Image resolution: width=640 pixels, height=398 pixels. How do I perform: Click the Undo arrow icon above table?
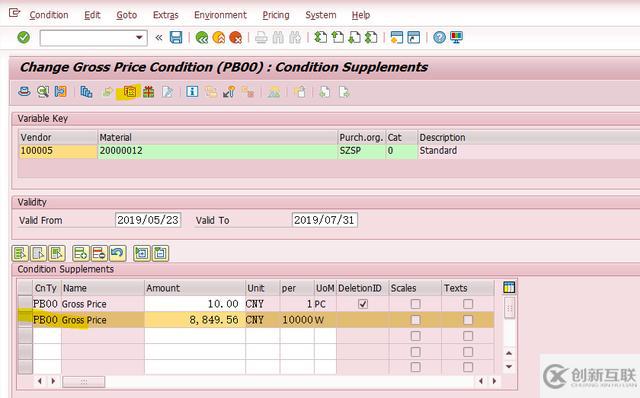(117, 253)
